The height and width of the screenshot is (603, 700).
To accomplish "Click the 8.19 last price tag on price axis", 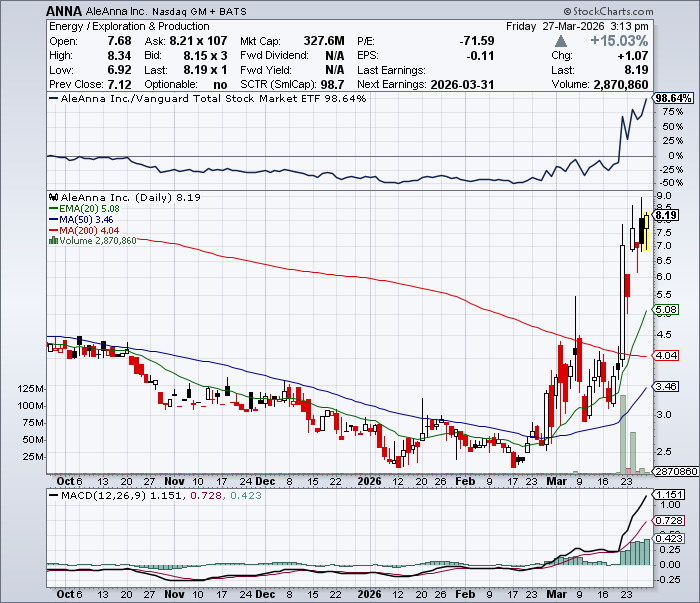I will click(x=666, y=215).
